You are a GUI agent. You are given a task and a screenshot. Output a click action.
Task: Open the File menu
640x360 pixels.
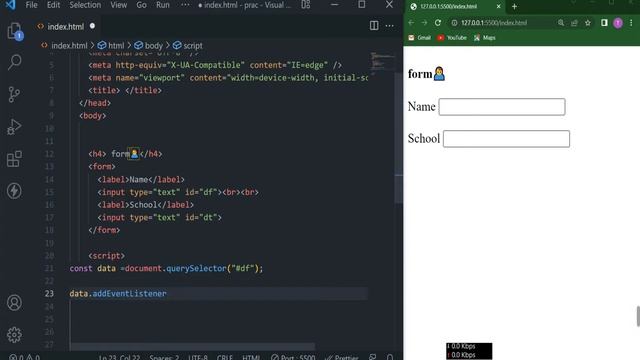pyautogui.click(x=31, y=5)
